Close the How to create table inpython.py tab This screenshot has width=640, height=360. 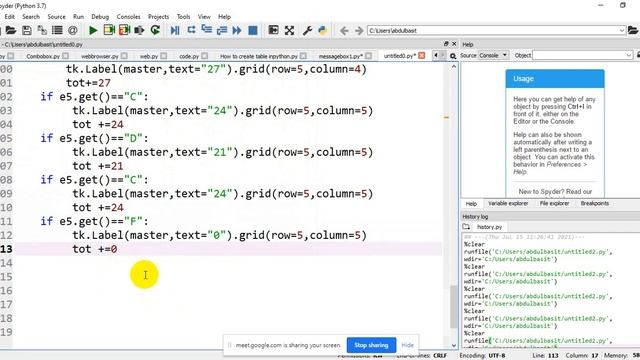coord(303,56)
